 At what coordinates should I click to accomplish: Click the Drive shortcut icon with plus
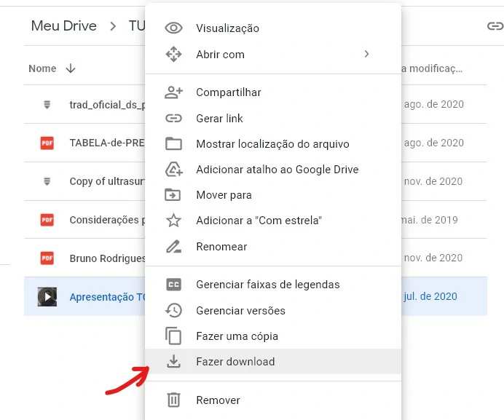click(x=173, y=170)
